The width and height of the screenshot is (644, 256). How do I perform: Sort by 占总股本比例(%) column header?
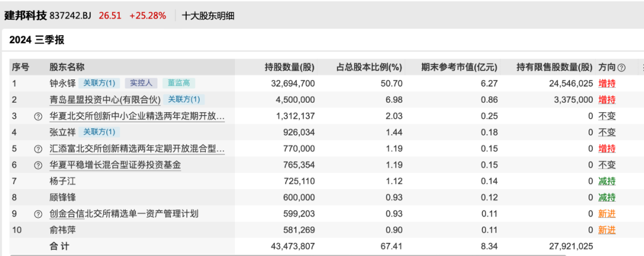370,67
